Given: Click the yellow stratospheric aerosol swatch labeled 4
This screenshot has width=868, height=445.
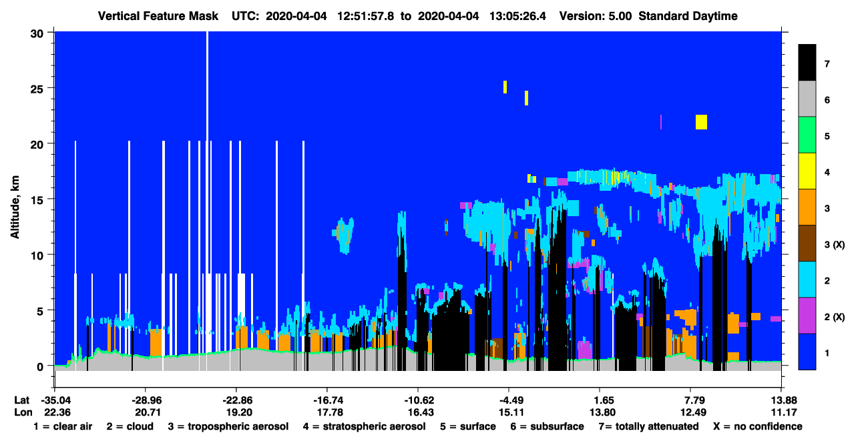Looking at the screenshot, I should [807, 171].
